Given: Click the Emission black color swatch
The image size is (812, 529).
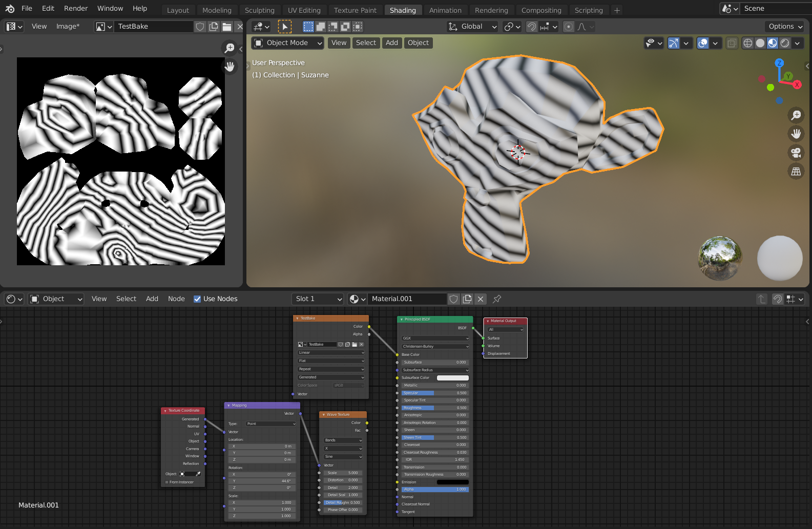Looking at the screenshot, I should point(453,482).
